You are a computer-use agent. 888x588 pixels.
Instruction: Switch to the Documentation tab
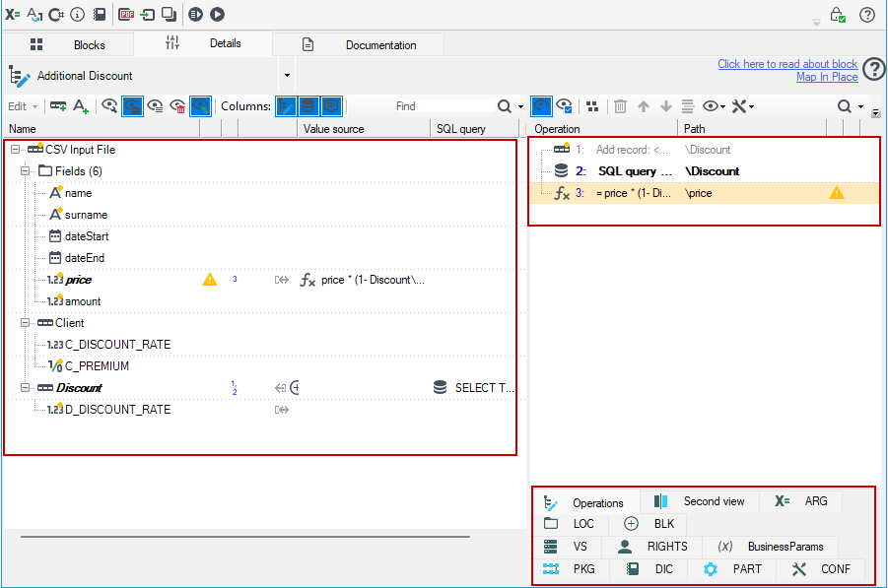point(359,44)
